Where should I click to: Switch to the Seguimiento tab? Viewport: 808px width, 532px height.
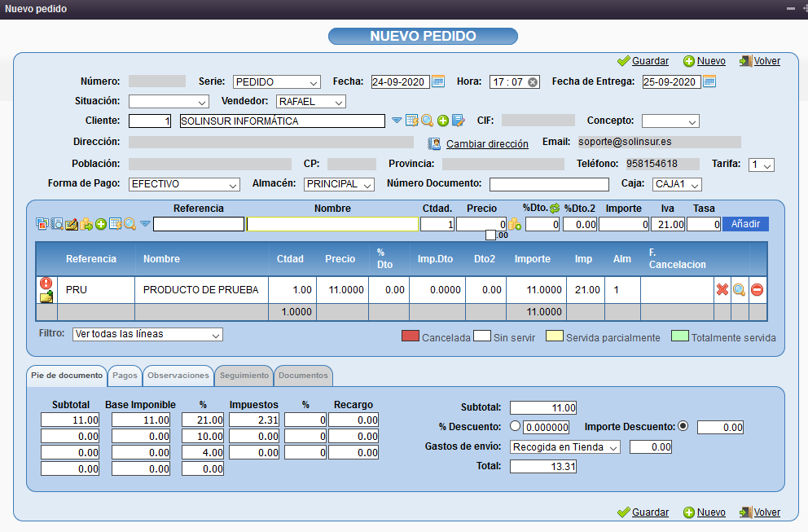point(244,376)
